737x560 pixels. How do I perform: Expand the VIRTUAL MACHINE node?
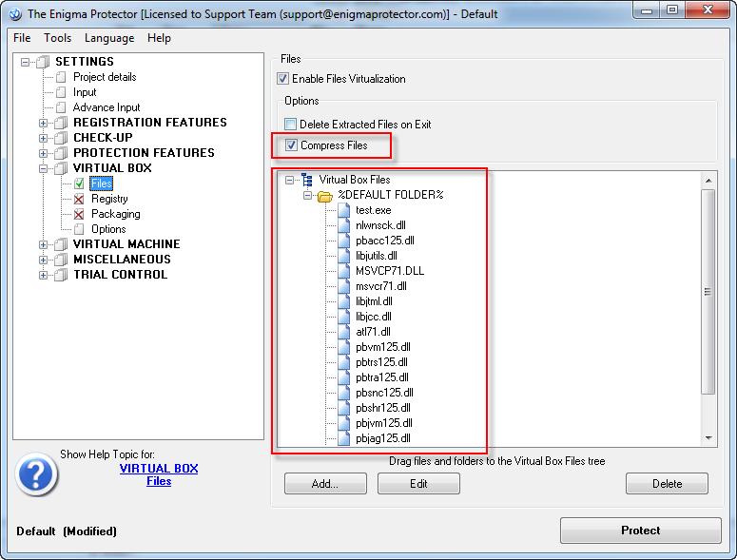43,244
